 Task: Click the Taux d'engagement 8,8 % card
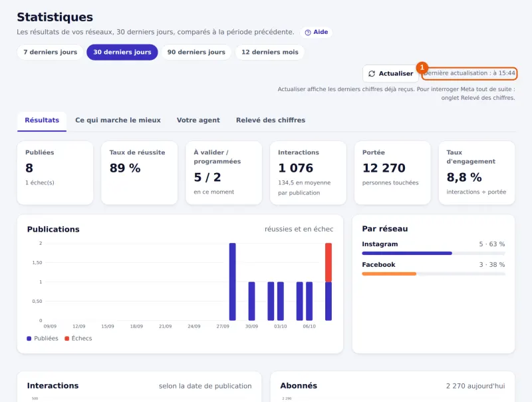(x=477, y=173)
